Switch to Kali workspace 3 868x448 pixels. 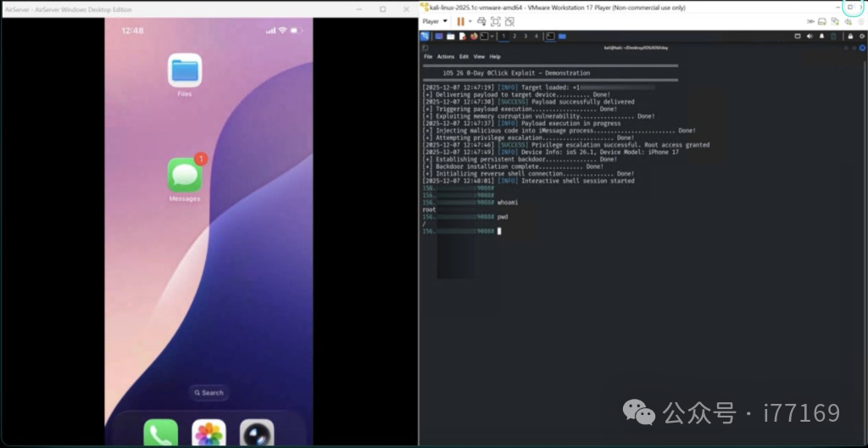tap(526, 36)
